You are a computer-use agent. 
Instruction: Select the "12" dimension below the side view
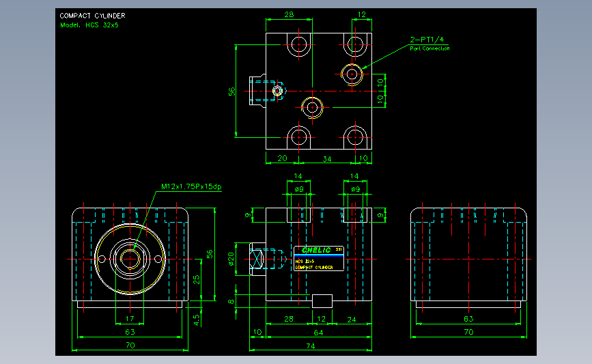(x=322, y=319)
